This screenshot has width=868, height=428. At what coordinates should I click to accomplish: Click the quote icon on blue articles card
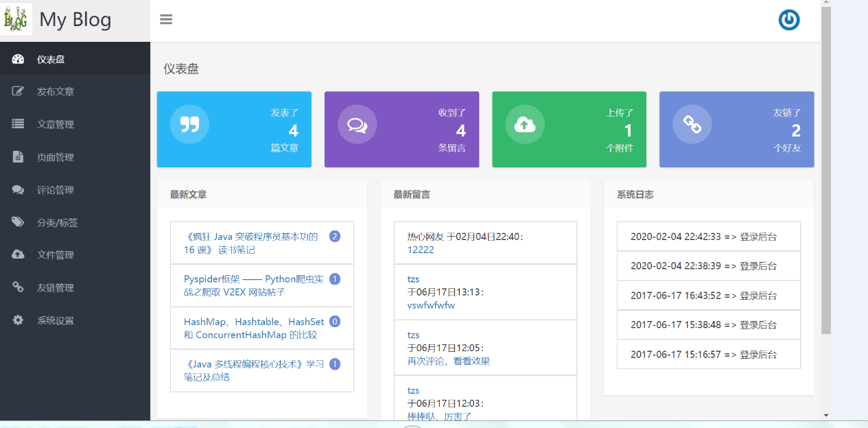point(189,124)
